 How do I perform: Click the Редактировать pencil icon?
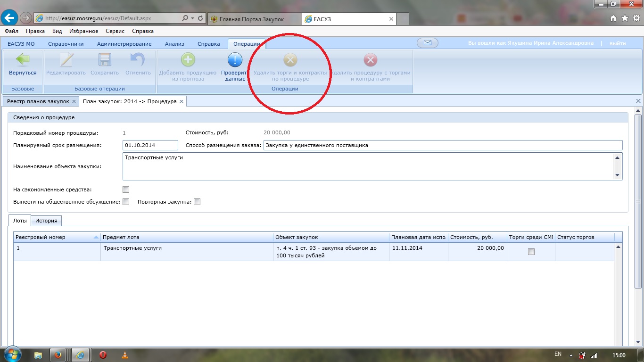point(66,60)
